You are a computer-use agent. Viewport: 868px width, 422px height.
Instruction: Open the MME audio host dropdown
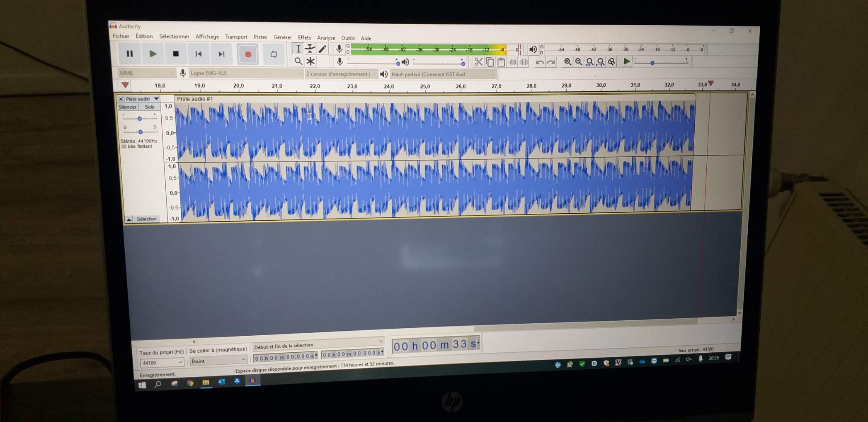coord(147,73)
